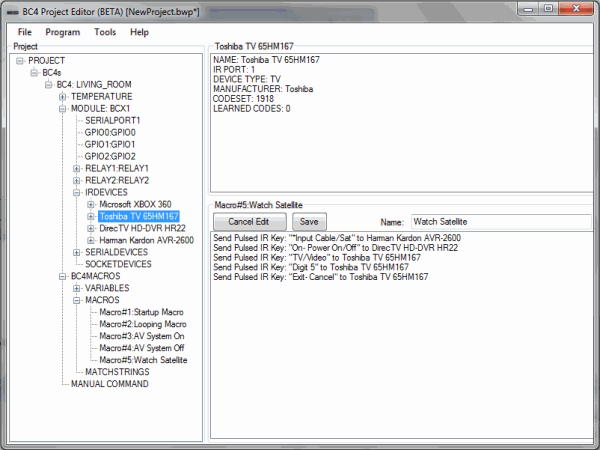Select the MACROS label

(x=102, y=300)
